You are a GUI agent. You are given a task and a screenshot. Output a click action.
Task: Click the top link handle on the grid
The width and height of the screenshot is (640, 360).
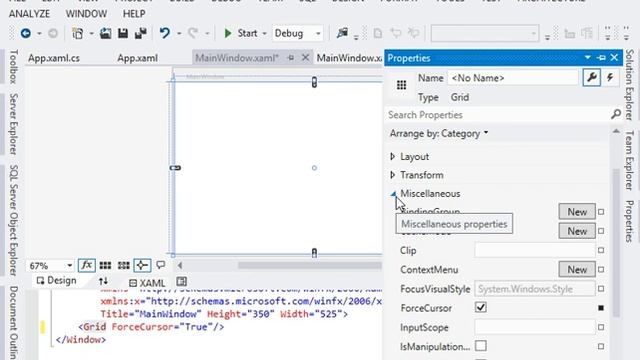point(314,82)
